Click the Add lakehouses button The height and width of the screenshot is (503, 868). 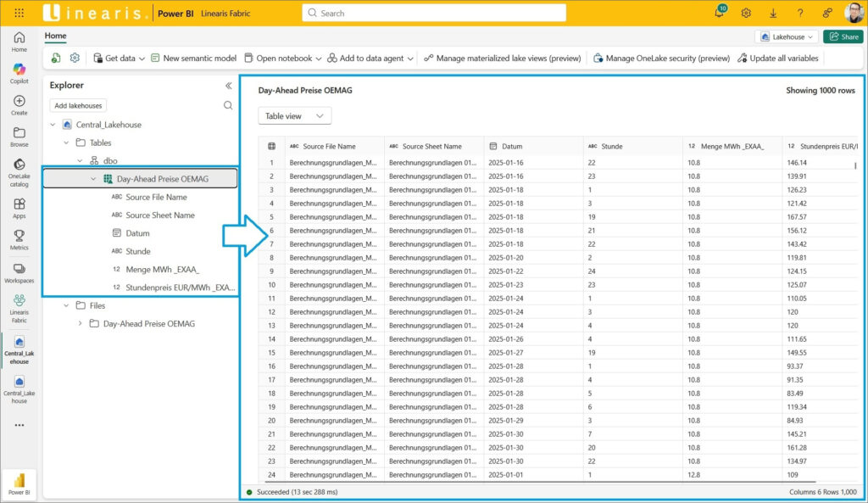pos(78,105)
